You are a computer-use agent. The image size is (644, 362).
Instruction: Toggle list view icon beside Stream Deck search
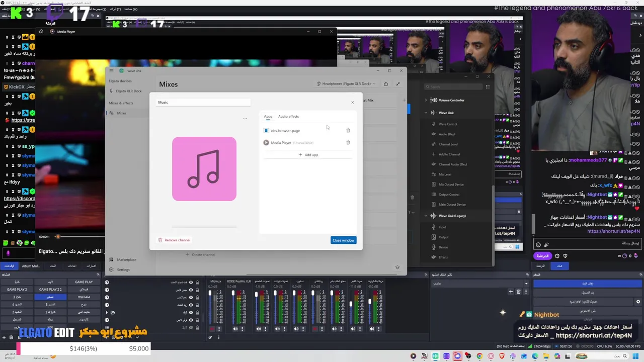[x=487, y=87]
